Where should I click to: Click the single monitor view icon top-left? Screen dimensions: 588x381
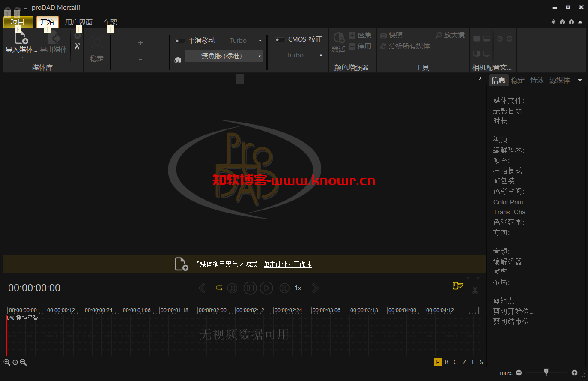[477, 39]
